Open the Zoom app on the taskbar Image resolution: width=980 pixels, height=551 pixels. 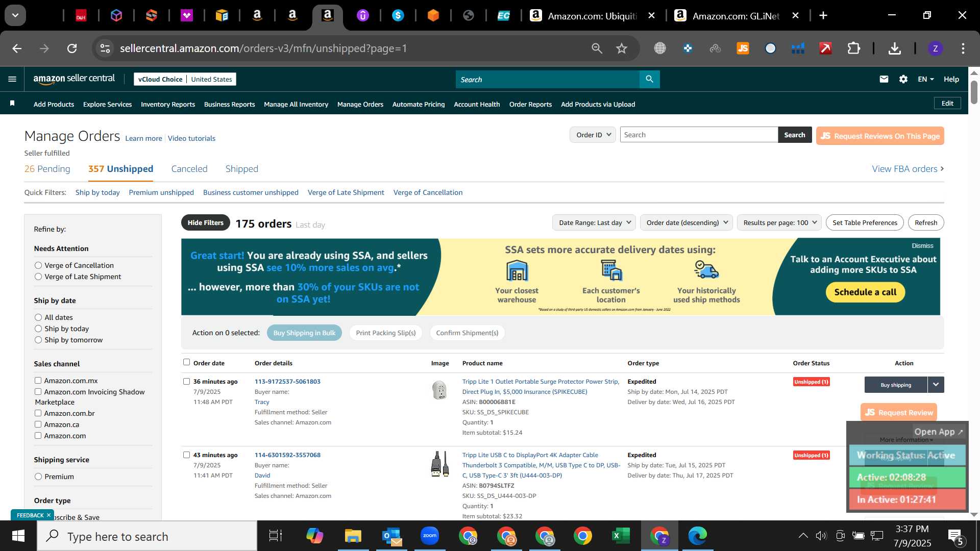430,536
